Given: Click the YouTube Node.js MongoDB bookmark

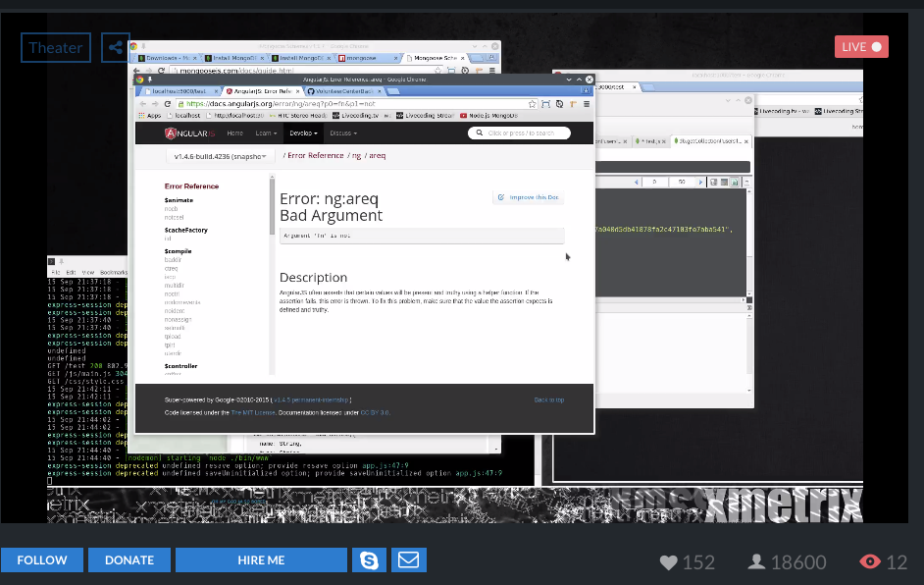Looking at the screenshot, I should pyautogui.click(x=489, y=116).
